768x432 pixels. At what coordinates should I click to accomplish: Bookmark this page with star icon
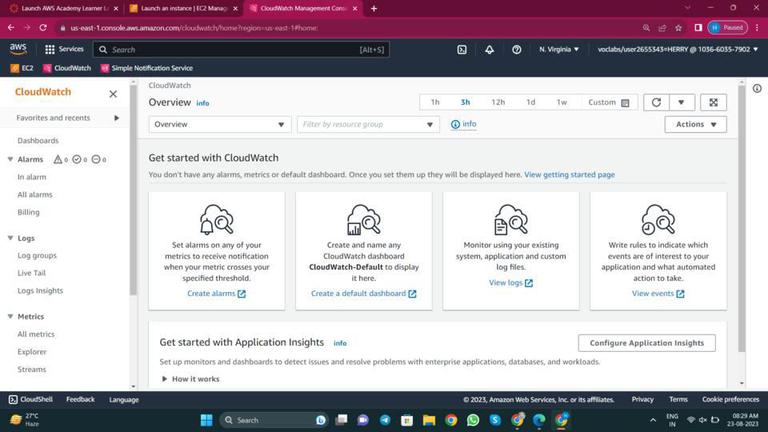tap(678, 28)
